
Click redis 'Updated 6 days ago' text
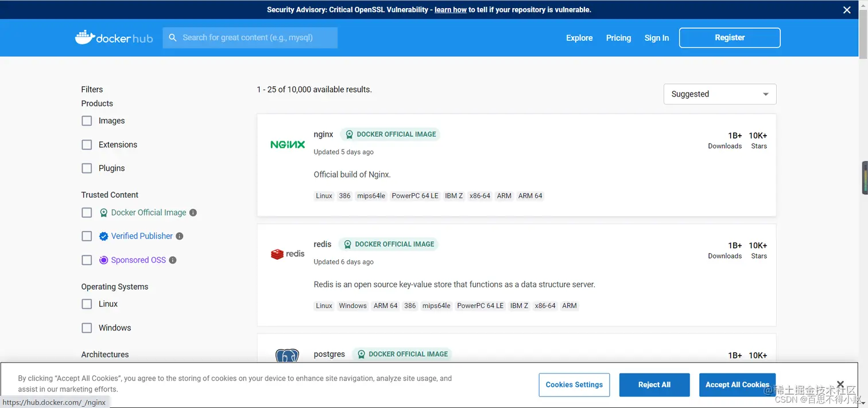pos(344,262)
